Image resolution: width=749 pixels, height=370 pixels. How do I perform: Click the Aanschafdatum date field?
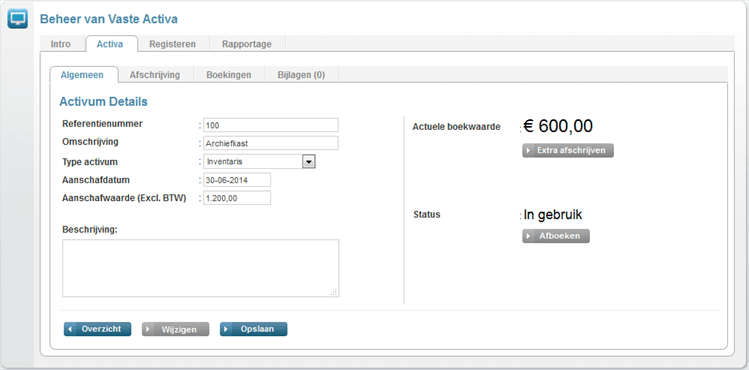tap(237, 180)
